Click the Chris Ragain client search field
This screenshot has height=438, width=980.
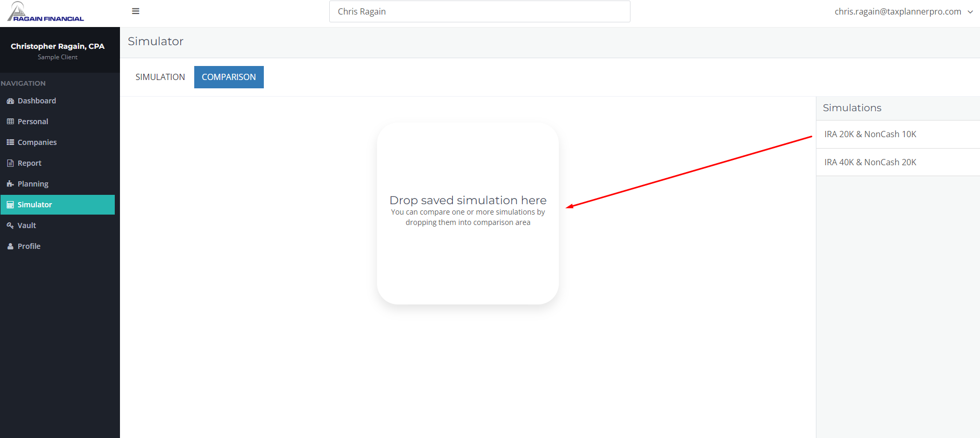click(480, 11)
